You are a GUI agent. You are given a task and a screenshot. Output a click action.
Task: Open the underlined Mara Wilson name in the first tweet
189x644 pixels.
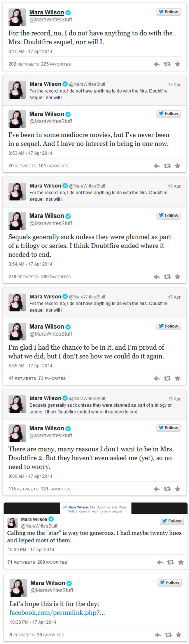point(47,12)
